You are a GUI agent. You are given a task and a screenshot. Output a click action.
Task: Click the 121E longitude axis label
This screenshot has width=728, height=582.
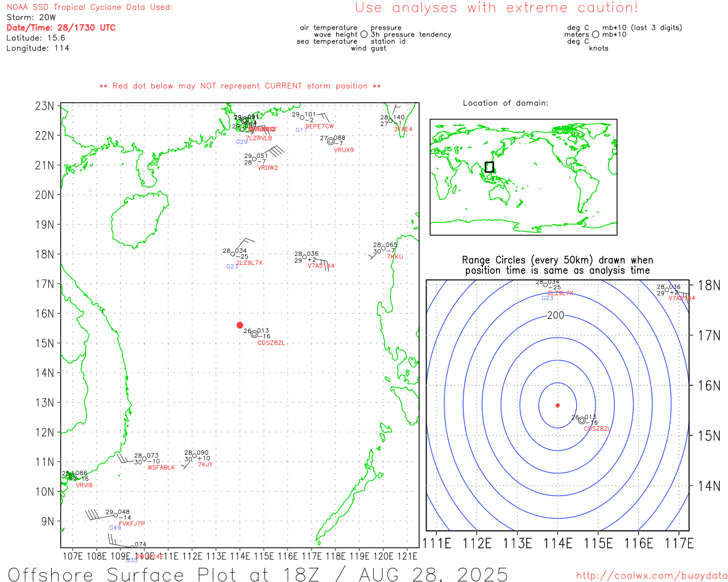[x=407, y=556]
